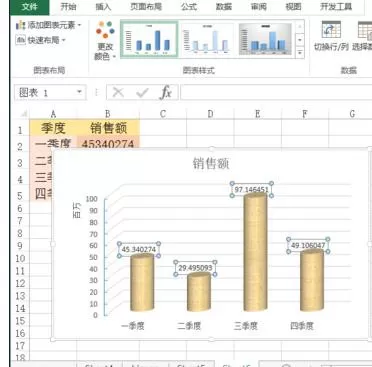372x367 pixels.
Task: Click the vertical axis value 100
Action: pos(91,199)
